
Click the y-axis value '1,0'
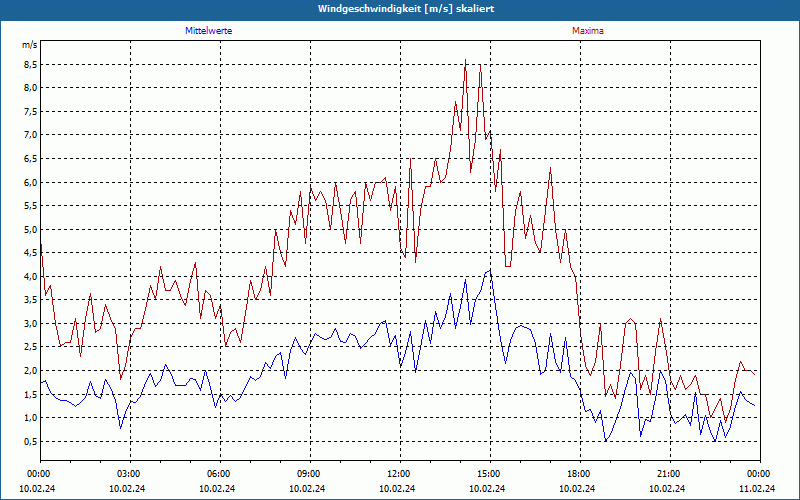31,418
